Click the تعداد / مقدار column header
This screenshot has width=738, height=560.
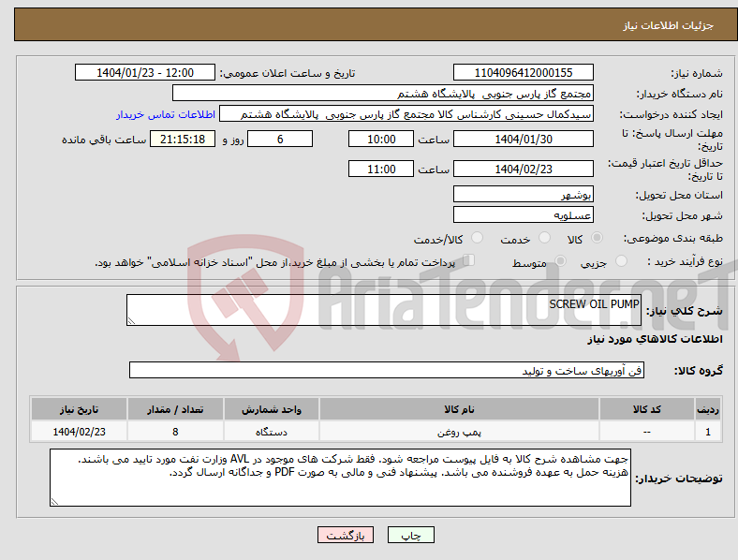click(175, 409)
